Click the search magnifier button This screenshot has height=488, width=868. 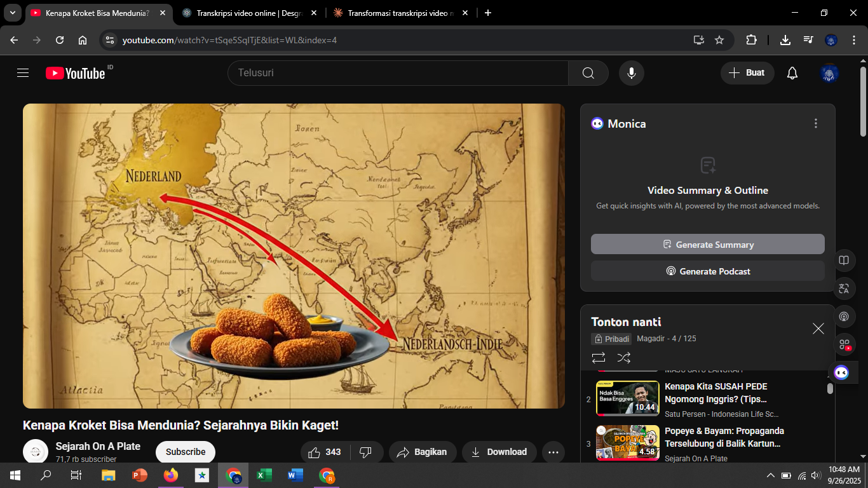click(x=588, y=73)
